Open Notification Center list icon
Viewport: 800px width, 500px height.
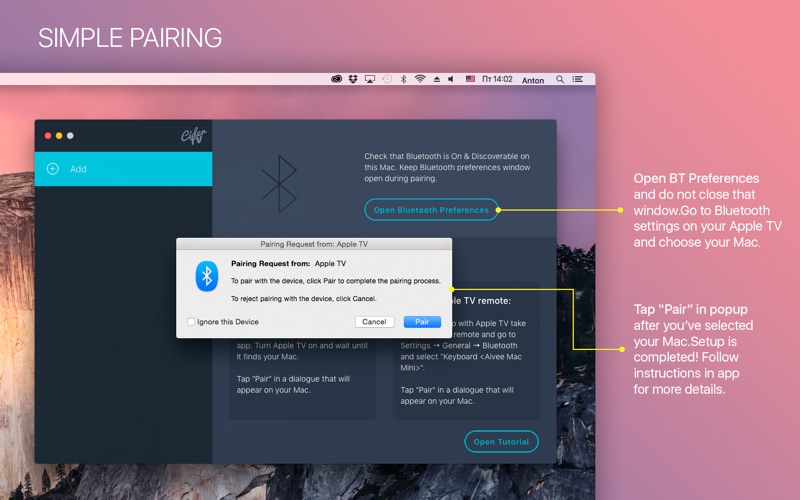(x=578, y=79)
